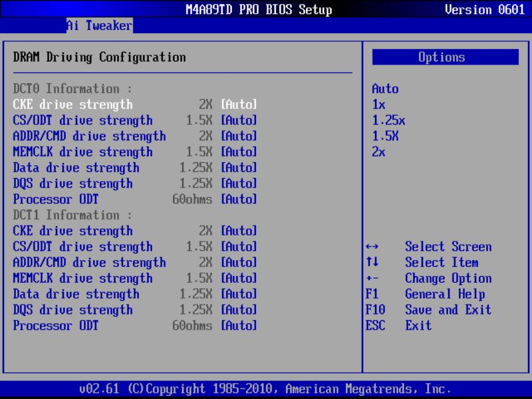
Task: Select MEMCLK drive strength under DCT1
Action: point(85,278)
